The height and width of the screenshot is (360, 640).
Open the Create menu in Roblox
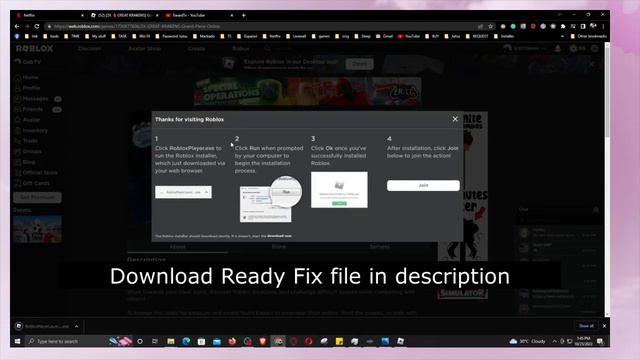click(196, 49)
